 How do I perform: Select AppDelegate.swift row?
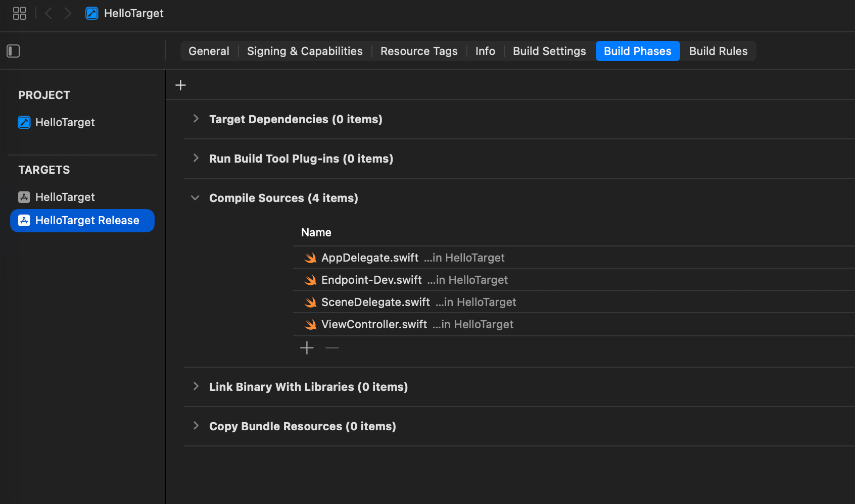point(574,258)
